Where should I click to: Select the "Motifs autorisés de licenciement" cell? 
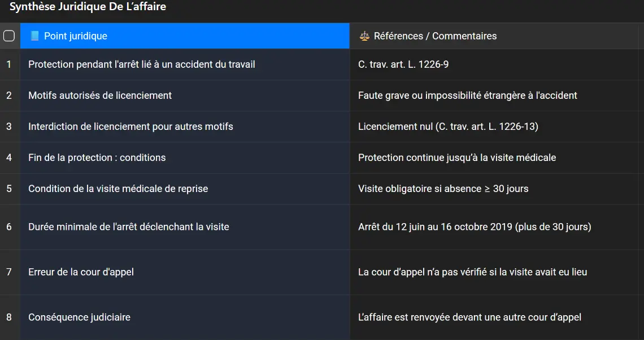tap(100, 95)
